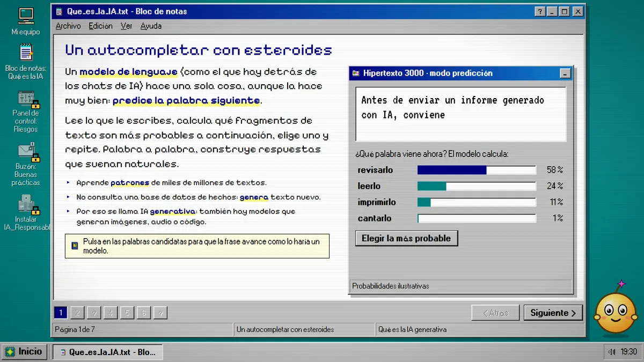Viewport: 644px width, 362px height.
Task: Follow the "modelo de lenguaje" link
Action: (128, 72)
